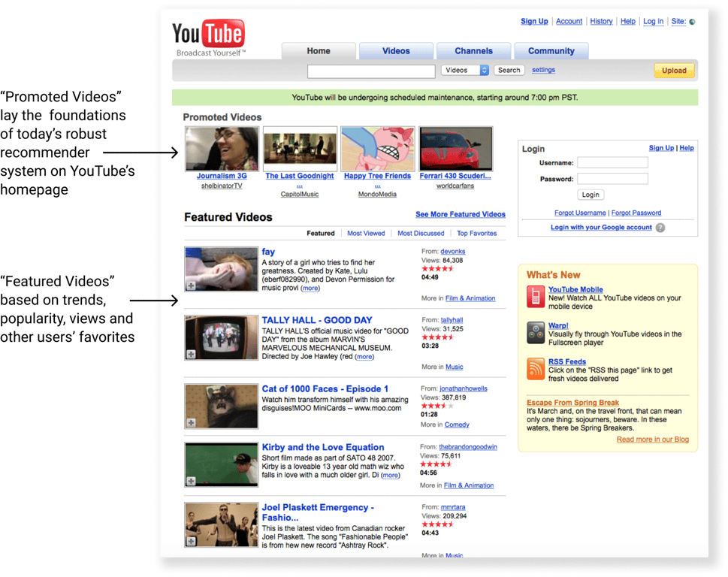Viewport: 728px width, 577px height.
Task: Select the Most Discussed filter
Action: (x=421, y=234)
